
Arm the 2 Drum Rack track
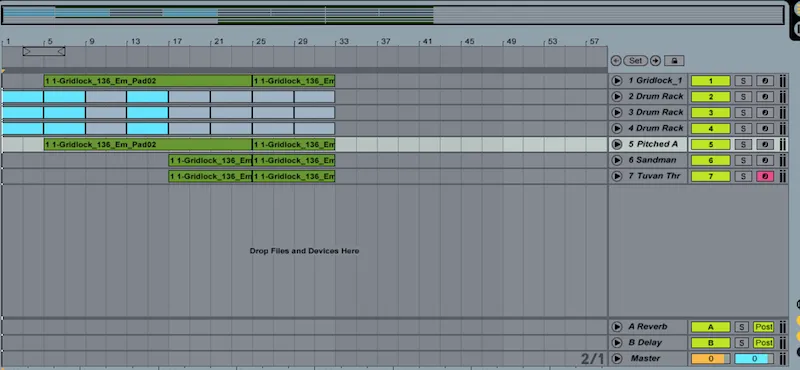765,96
